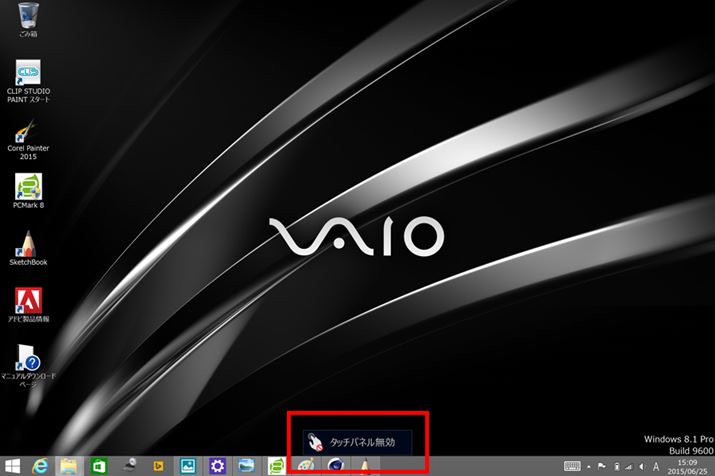Open blue sphere app in taskbar
Viewport: 715px width, 476px height.
[335, 466]
